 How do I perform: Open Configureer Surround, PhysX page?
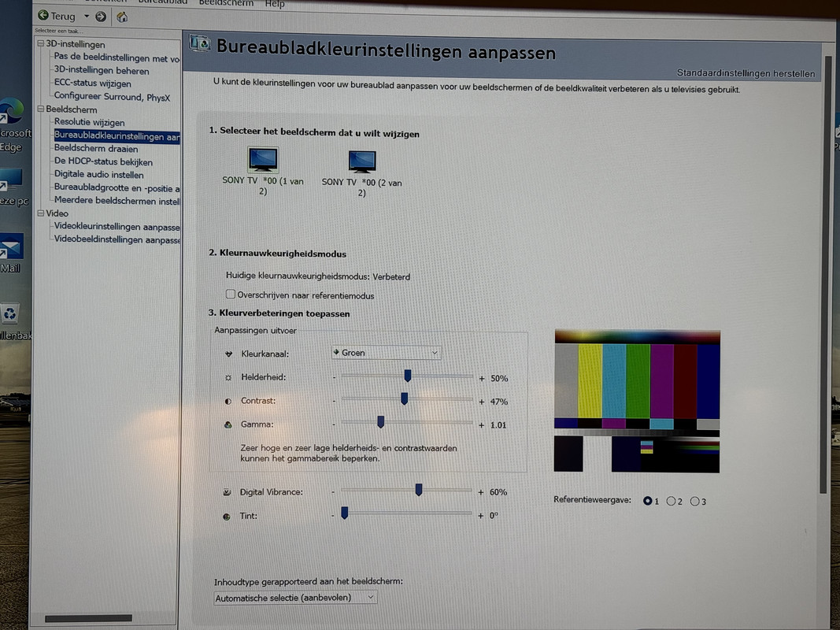[x=112, y=97]
